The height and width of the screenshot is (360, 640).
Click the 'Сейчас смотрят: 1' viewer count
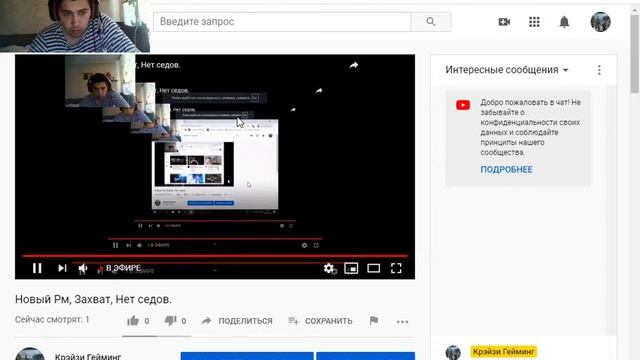(52, 320)
